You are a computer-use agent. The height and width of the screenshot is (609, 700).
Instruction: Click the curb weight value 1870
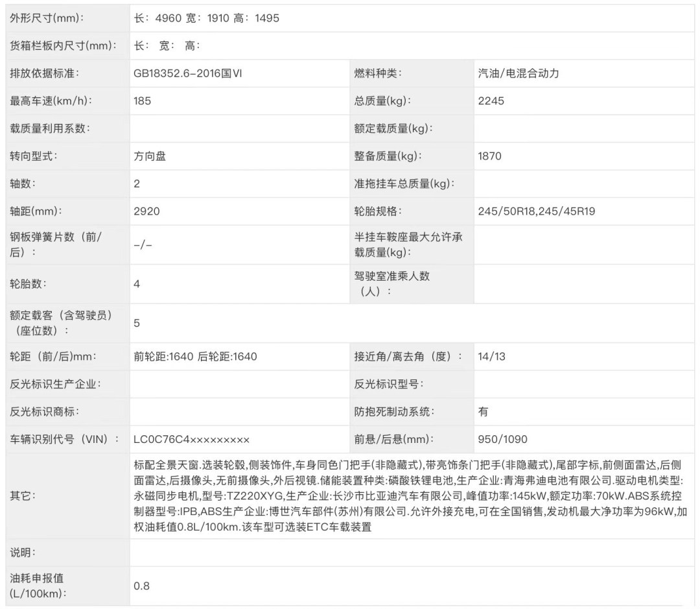[489, 156]
